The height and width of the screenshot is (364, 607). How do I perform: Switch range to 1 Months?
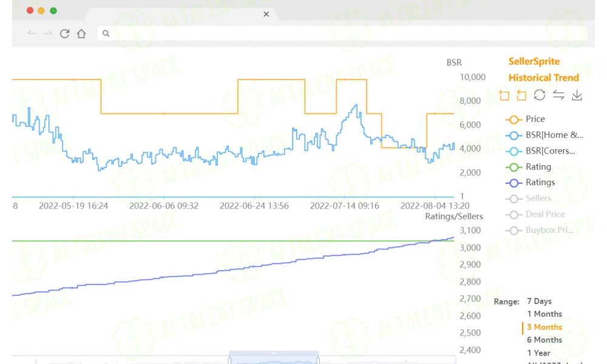[544, 314]
